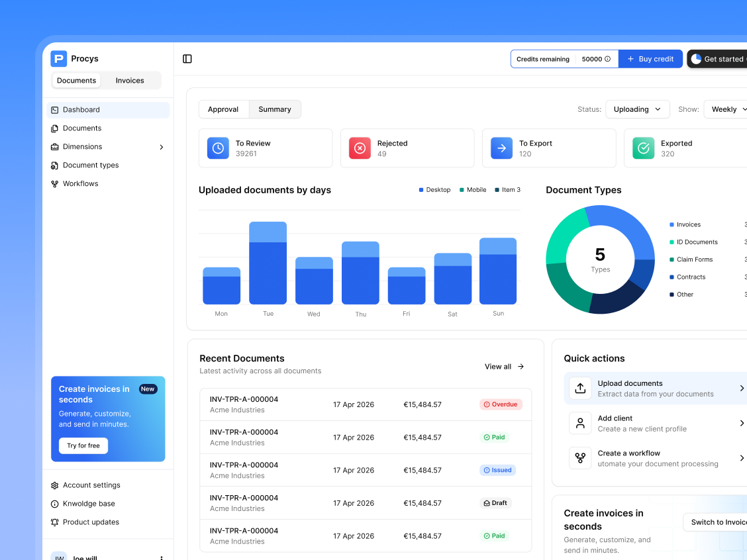Image resolution: width=747 pixels, height=560 pixels.
Task: Toggle the Item 3 legend entry
Action: 507,190
